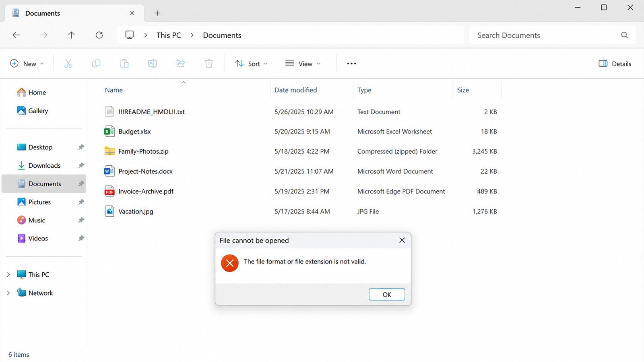Click chevron after This PC breadcrumb
This screenshot has height=362, width=644.
[x=192, y=35]
